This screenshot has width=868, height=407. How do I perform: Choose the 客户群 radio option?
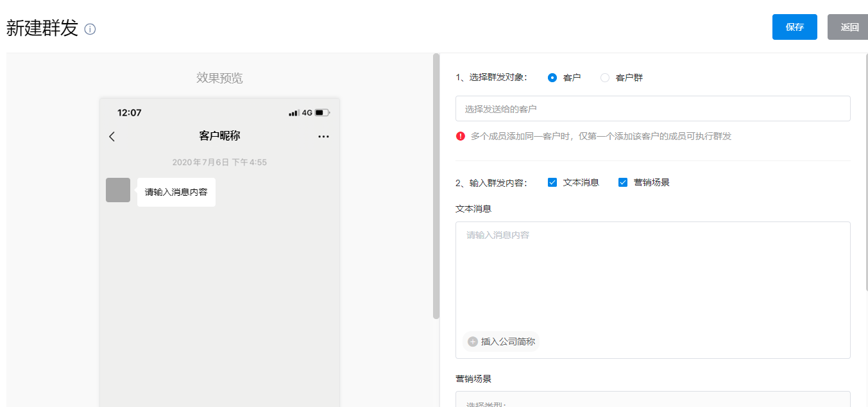coord(605,78)
